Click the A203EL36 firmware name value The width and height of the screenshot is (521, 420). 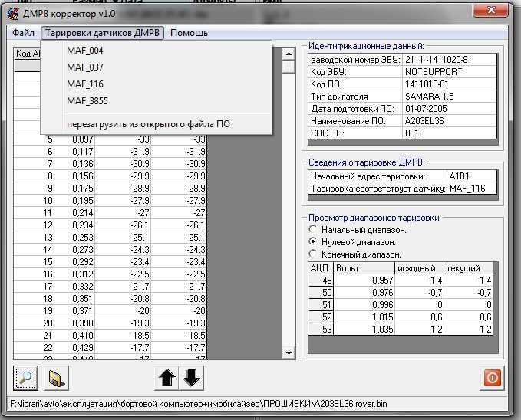(449, 121)
